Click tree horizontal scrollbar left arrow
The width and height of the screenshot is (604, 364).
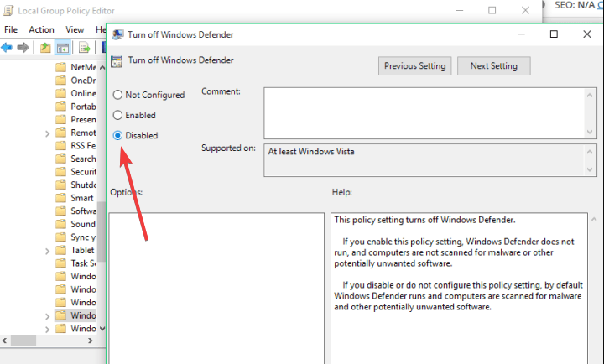click(x=5, y=341)
